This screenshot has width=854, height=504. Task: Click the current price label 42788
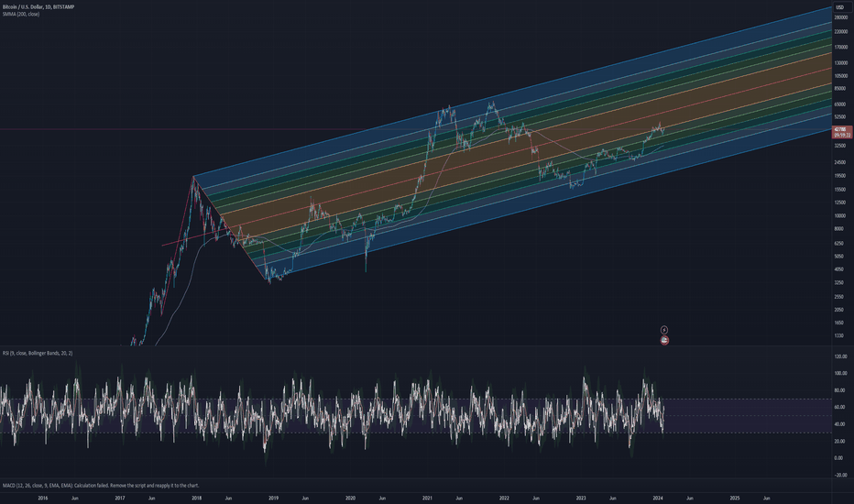[x=842, y=132]
